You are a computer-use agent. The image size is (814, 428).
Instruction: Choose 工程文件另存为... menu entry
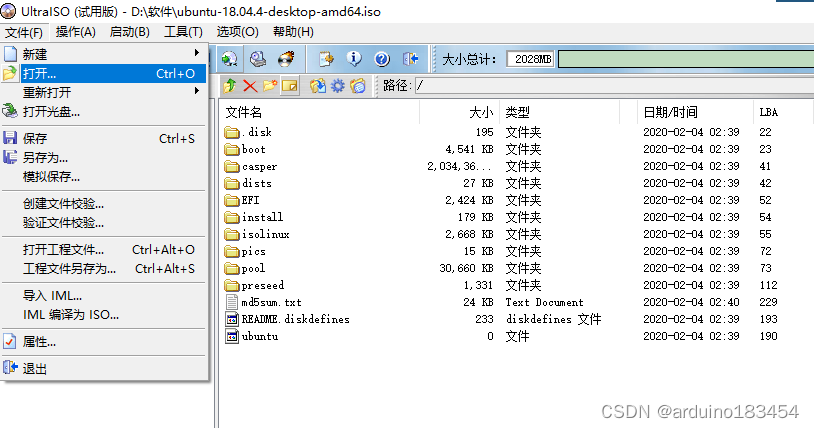click(104, 269)
